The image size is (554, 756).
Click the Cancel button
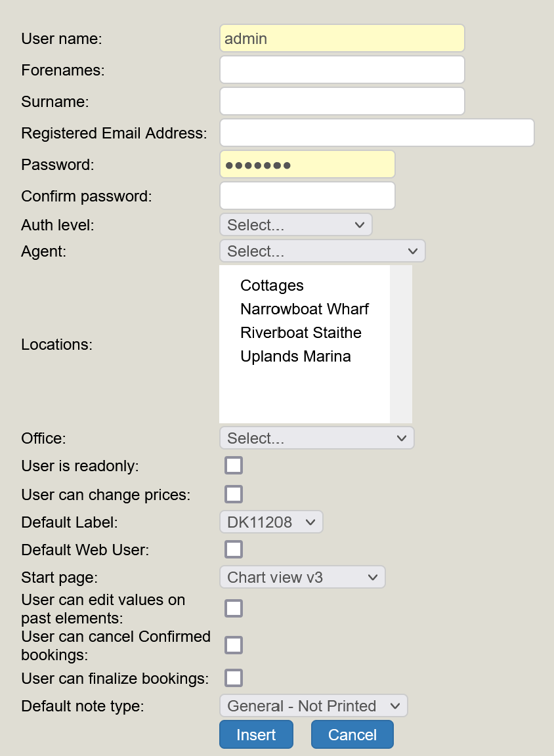point(352,734)
